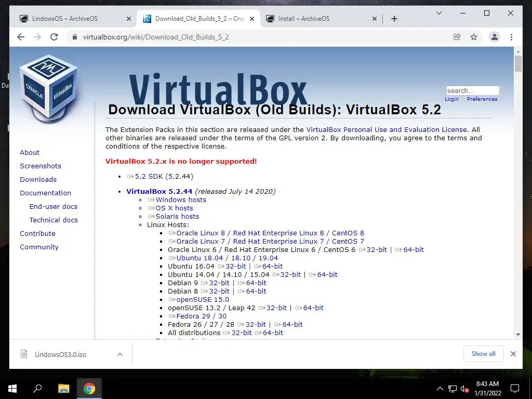This screenshot has width=532, height=399.
Task: Open End-user docs sidebar link
Action: click(54, 207)
